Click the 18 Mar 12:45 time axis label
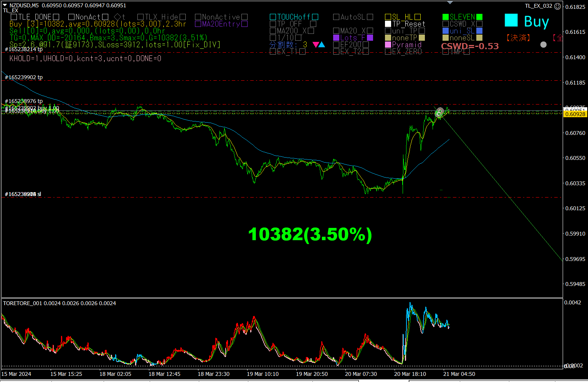This screenshot has width=588, height=382. [x=165, y=374]
